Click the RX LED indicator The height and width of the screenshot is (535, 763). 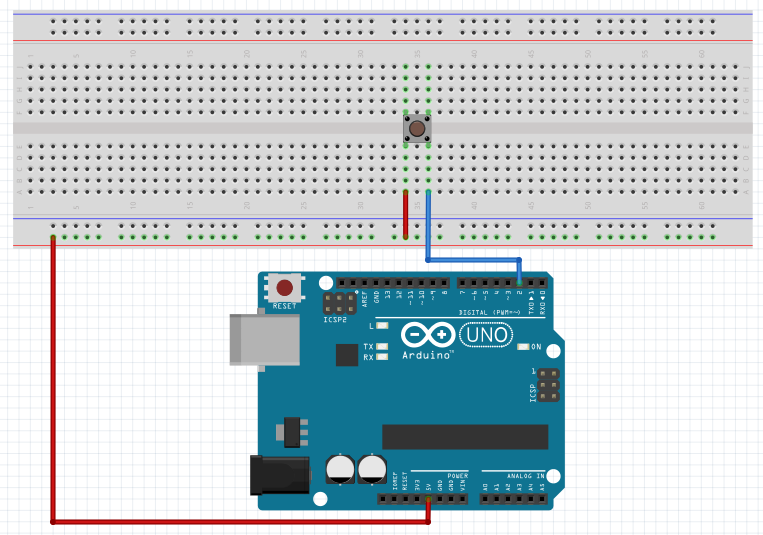coord(381,357)
